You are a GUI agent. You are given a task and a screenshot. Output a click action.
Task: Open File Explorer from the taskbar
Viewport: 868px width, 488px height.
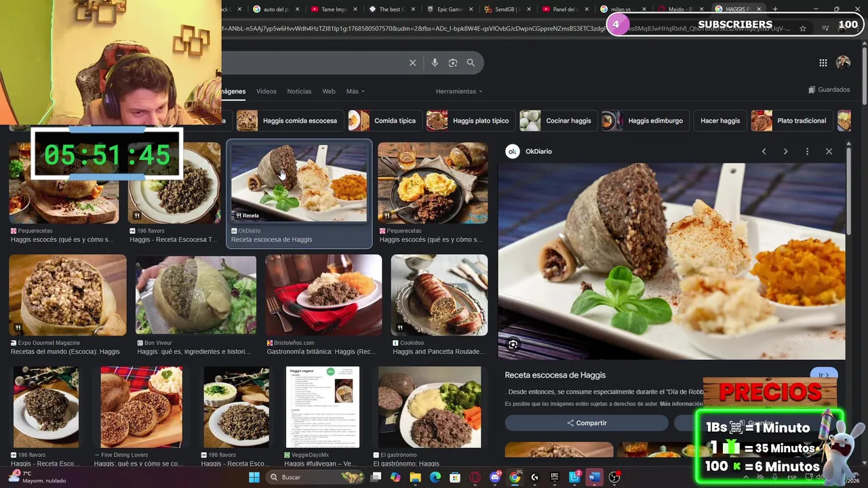tap(415, 477)
